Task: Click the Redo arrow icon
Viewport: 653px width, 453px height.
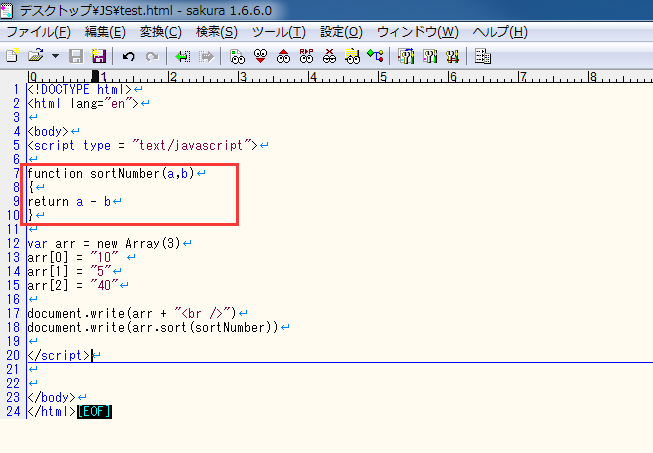Action: pos(152,56)
